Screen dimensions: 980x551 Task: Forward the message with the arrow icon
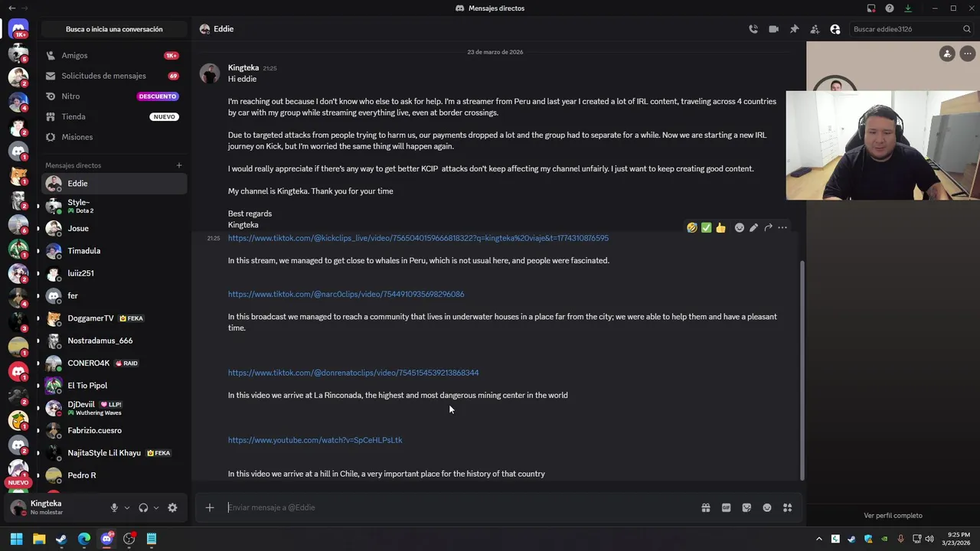768,227
